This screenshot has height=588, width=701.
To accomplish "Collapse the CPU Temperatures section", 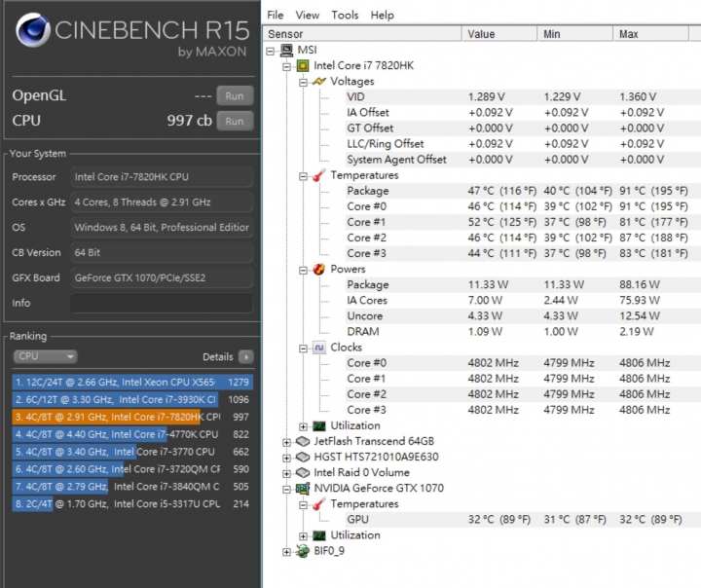I will pyautogui.click(x=303, y=176).
